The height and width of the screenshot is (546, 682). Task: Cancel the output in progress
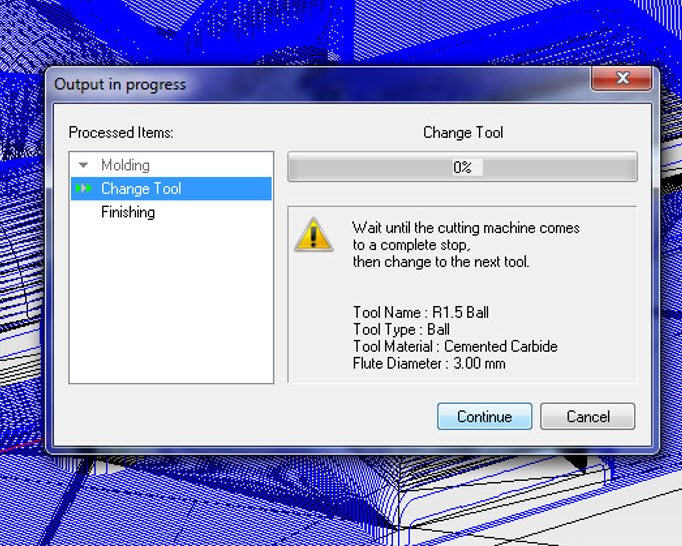588,416
